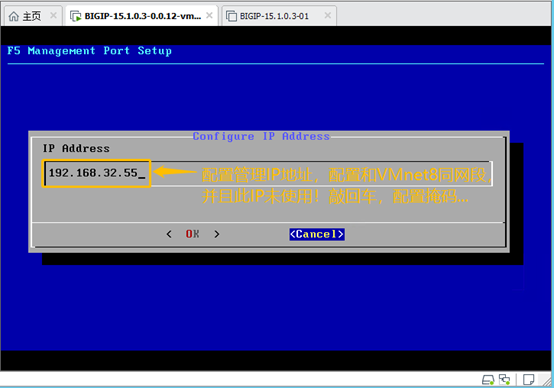The image size is (554, 388).
Task: Click the right angle bracket beside OK
Action: pyautogui.click(x=217, y=234)
